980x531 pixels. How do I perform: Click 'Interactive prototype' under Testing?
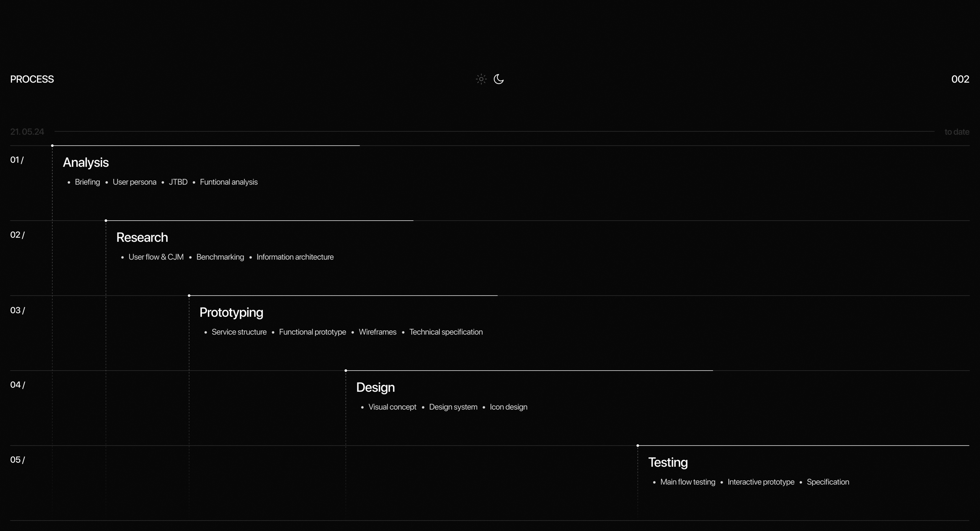point(760,482)
